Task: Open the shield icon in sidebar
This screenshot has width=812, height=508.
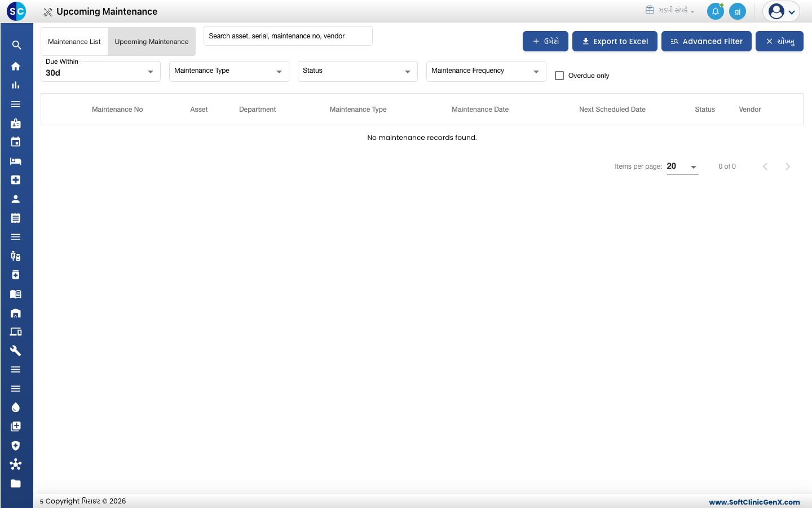Action: 16,445
